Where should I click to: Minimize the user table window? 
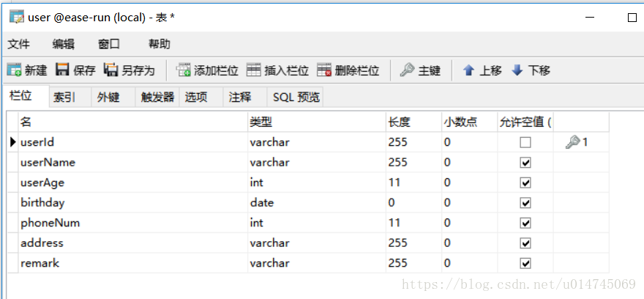pos(590,18)
